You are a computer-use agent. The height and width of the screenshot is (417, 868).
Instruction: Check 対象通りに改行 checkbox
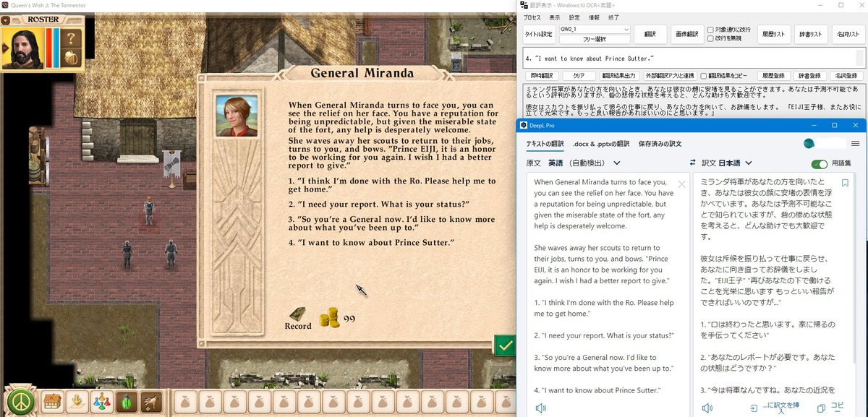point(710,30)
